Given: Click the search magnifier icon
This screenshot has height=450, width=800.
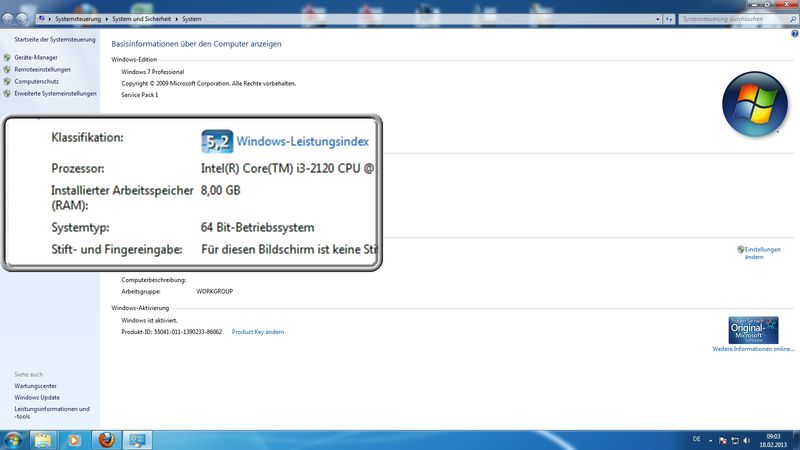Looking at the screenshot, I should pos(793,19).
